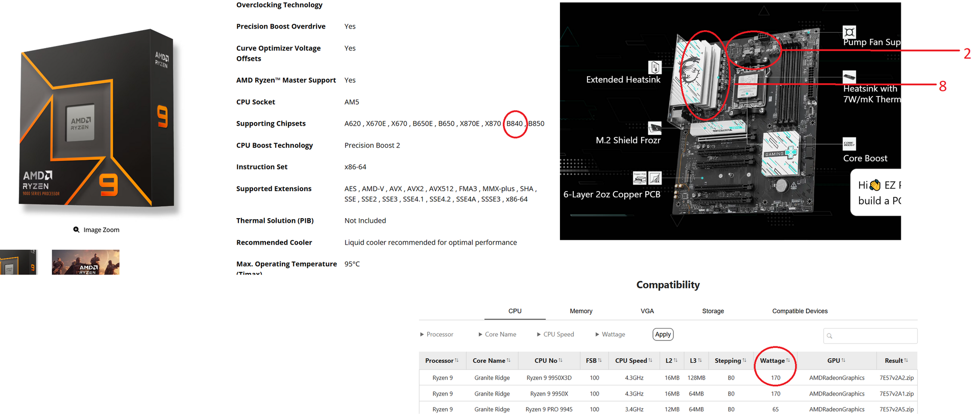
Task: Sort the table by Processor column
Action: coord(457,361)
